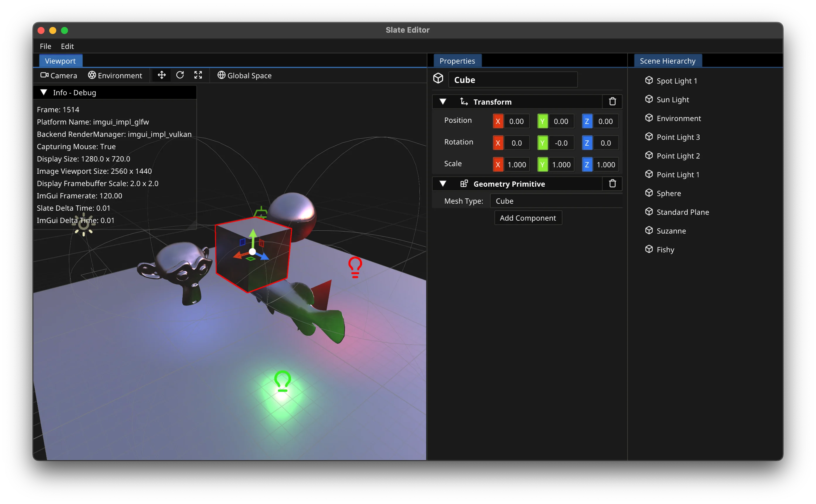Click the Position Z value field

(606, 121)
